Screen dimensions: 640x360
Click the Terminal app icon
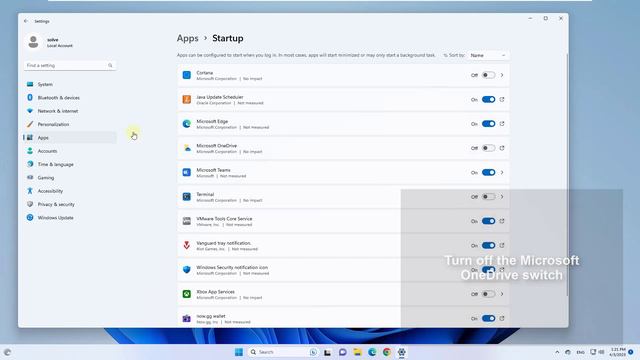pos(187,197)
